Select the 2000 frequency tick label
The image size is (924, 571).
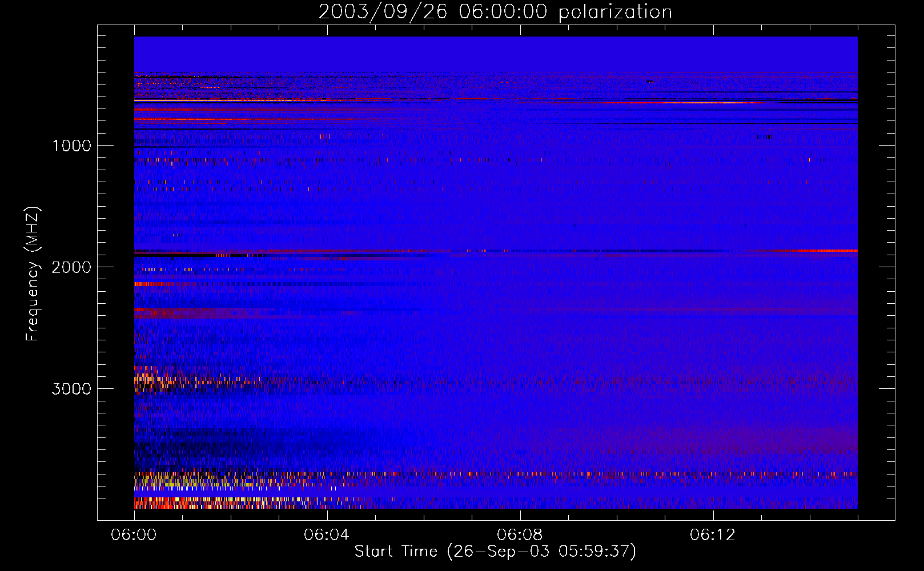pos(71,267)
